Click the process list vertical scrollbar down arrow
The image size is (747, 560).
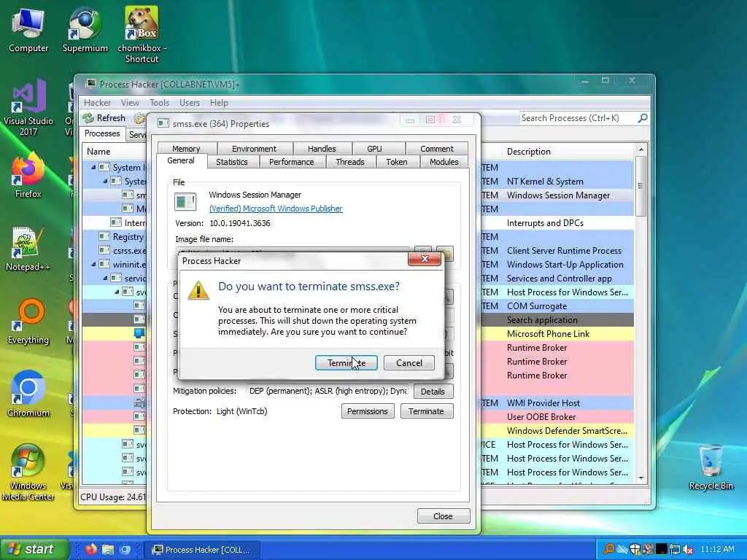(x=641, y=478)
